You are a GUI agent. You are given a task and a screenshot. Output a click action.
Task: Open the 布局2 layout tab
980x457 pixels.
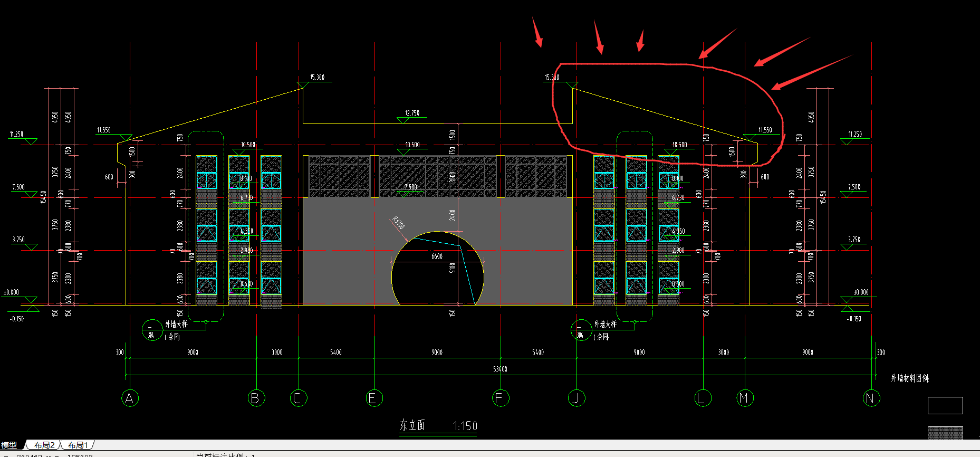[44, 445]
